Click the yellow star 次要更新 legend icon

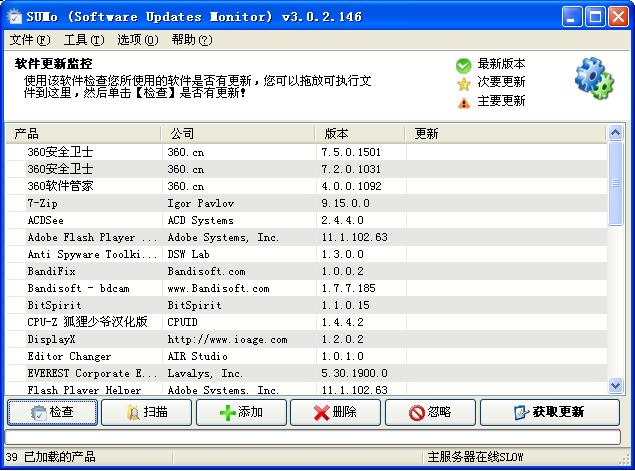463,84
